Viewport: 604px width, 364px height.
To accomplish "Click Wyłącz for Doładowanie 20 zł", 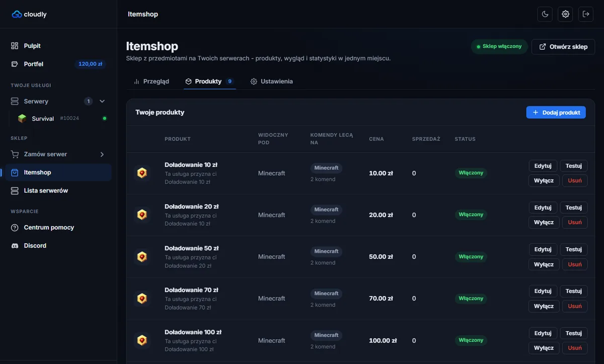I will click(x=544, y=222).
